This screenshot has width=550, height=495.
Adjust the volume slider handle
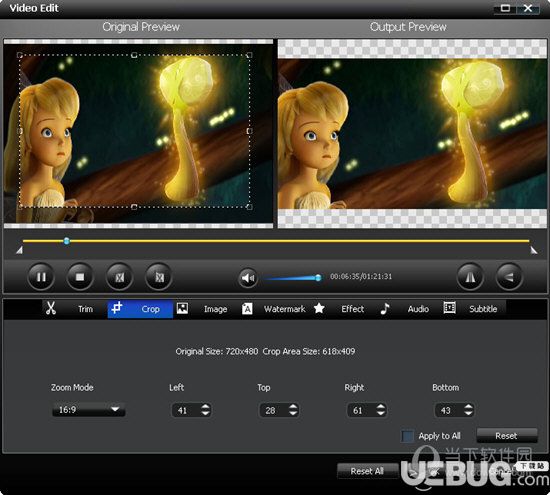[318, 278]
